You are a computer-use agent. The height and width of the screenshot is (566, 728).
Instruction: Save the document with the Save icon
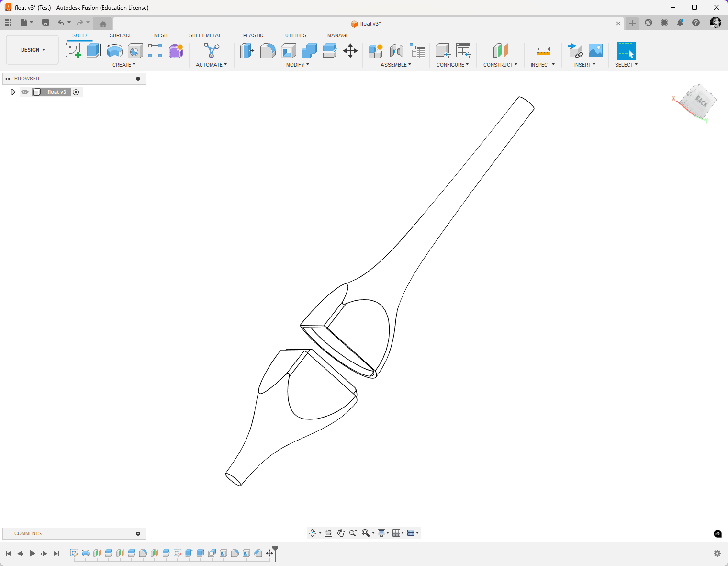click(x=45, y=23)
